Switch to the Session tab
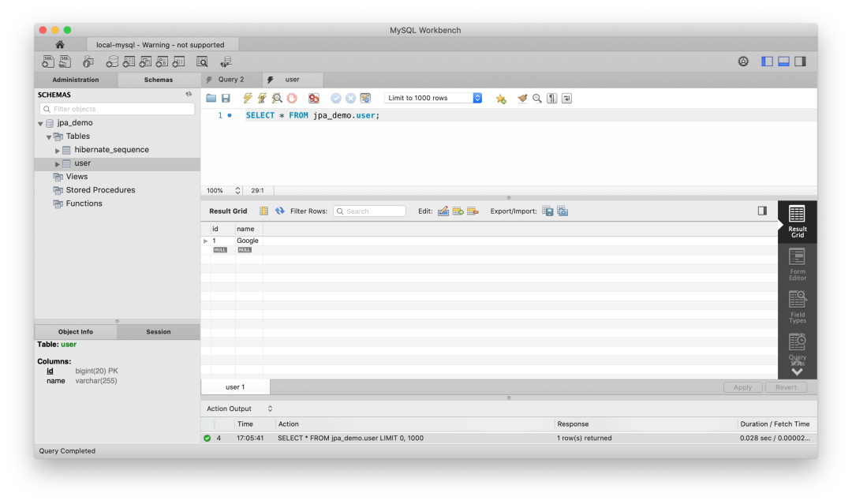 click(x=158, y=332)
